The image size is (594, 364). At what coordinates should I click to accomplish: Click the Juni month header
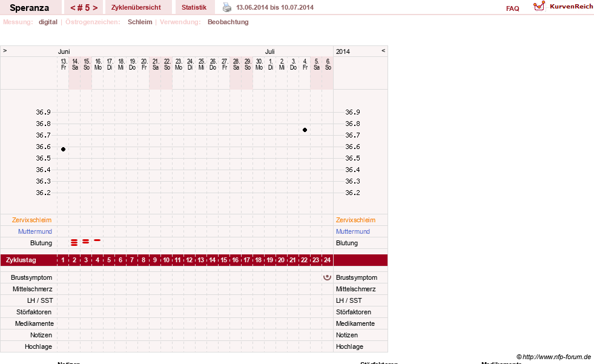click(x=64, y=51)
